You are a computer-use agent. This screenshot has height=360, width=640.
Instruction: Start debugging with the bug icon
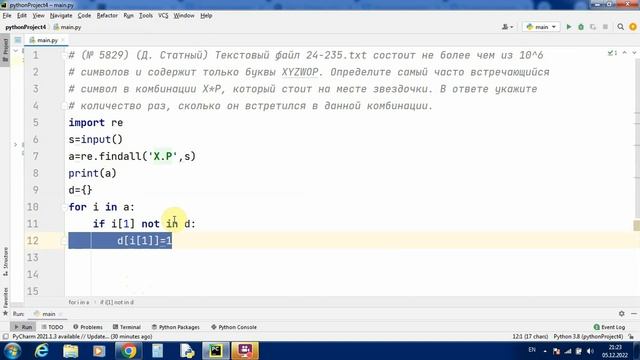click(x=581, y=27)
